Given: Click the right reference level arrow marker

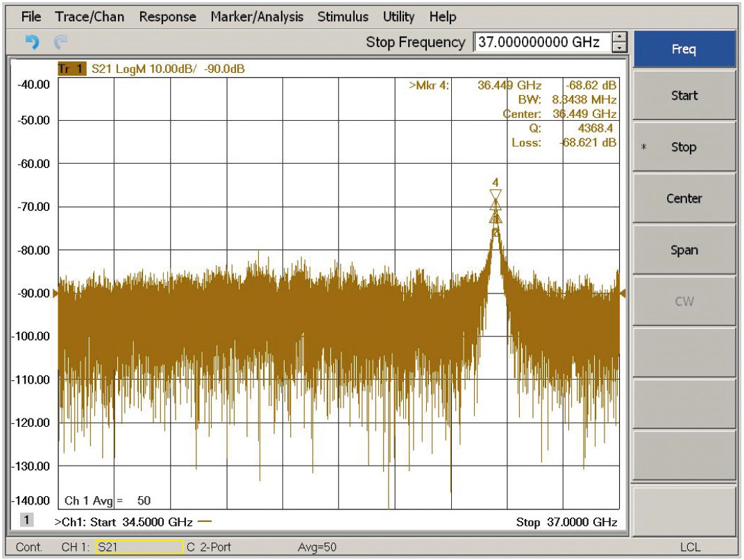Looking at the screenshot, I should tap(623, 294).
